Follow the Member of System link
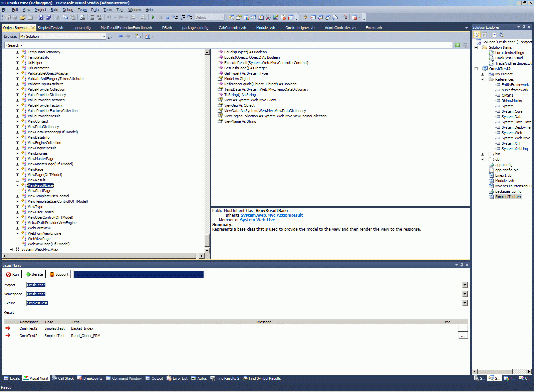The image size is (534, 392). [x=247, y=220]
